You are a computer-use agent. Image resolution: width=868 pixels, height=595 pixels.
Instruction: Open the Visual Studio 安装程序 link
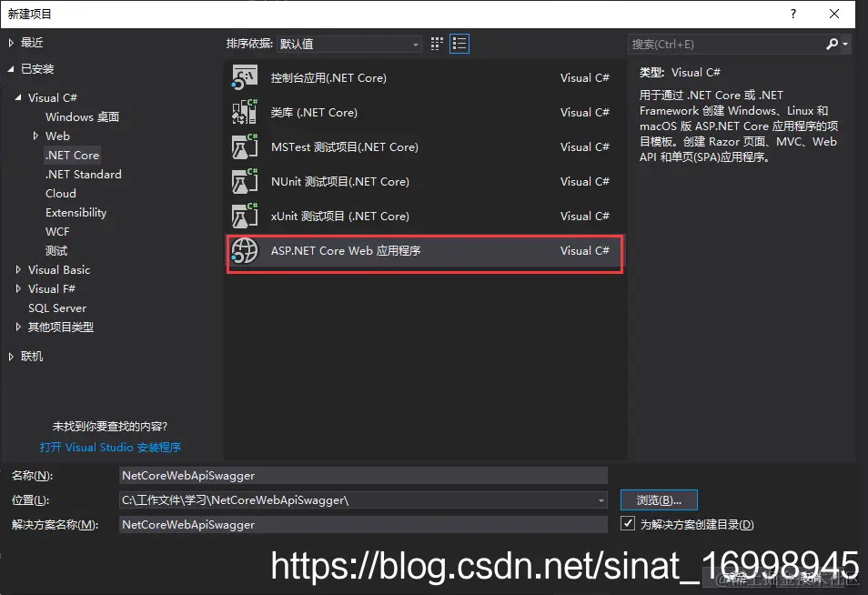click(x=110, y=448)
